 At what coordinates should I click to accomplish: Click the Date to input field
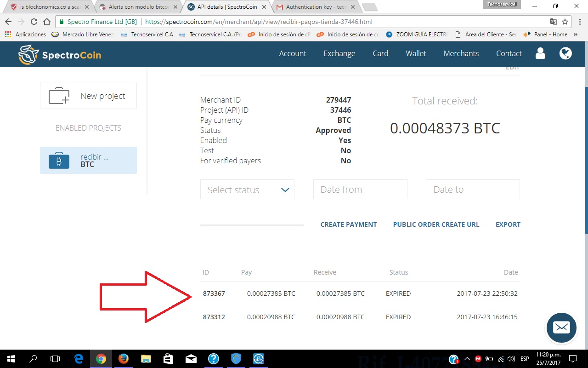(x=473, y=190)
